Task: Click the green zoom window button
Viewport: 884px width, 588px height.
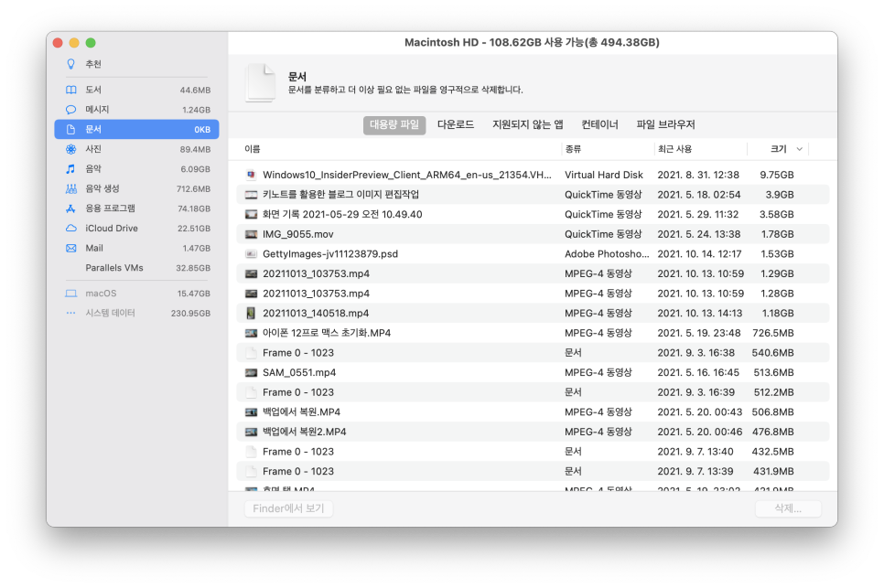Action: (x=91, y=43)
